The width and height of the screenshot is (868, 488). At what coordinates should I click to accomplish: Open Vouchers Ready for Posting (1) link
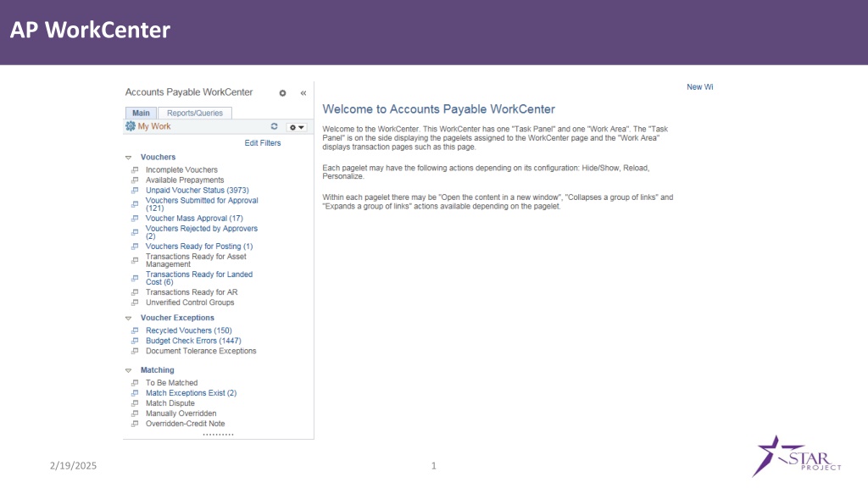(x=199, y=247)
